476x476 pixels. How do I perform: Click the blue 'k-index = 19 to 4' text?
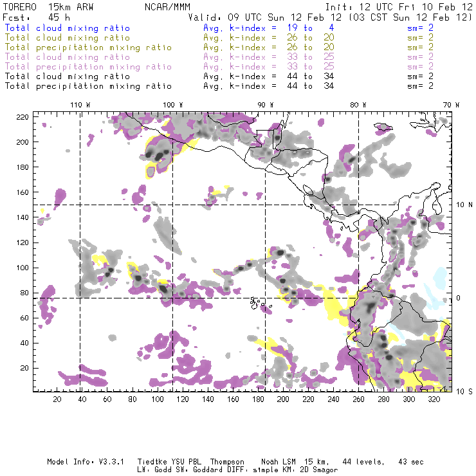pyautogui.click(x=282, y=28)
